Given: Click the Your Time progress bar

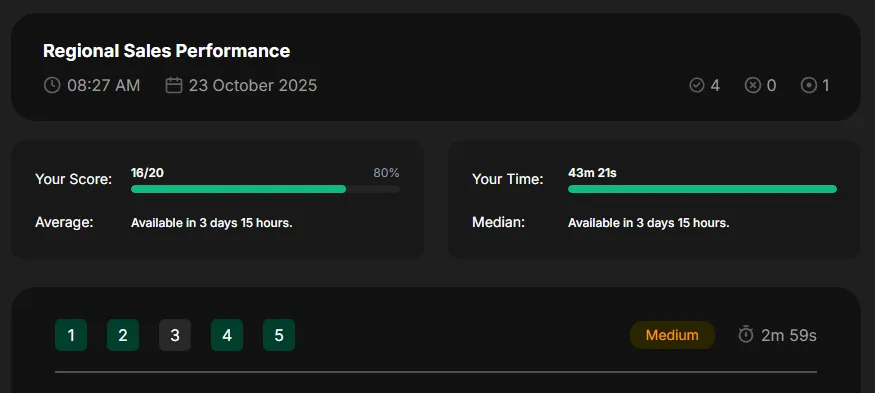Looking at the screenshot, I should point(702,189).
